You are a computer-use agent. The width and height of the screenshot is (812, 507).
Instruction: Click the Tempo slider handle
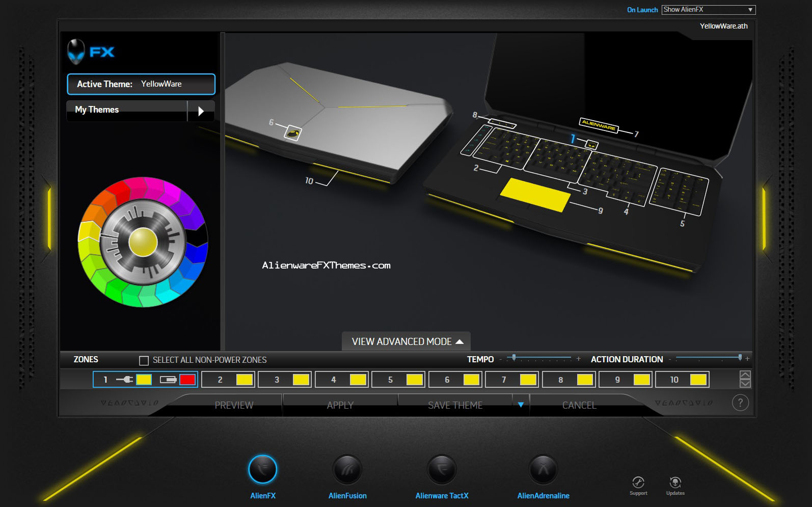click(x=514, y=358)
